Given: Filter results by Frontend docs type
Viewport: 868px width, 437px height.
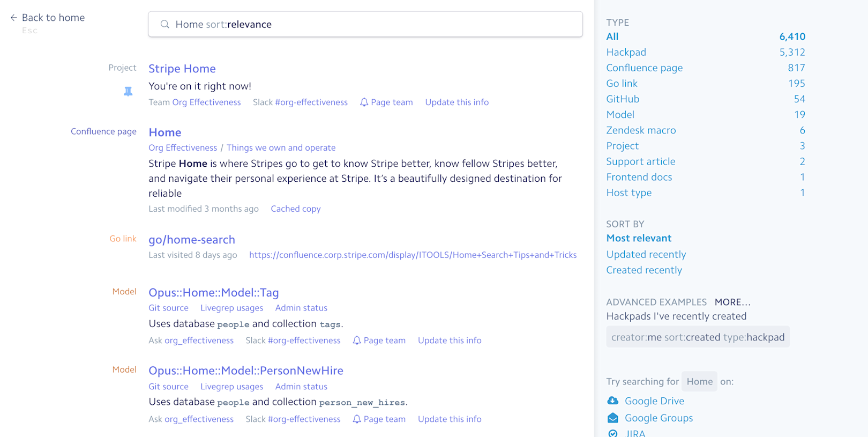Looking at the screenshot, I should point(639,177).
